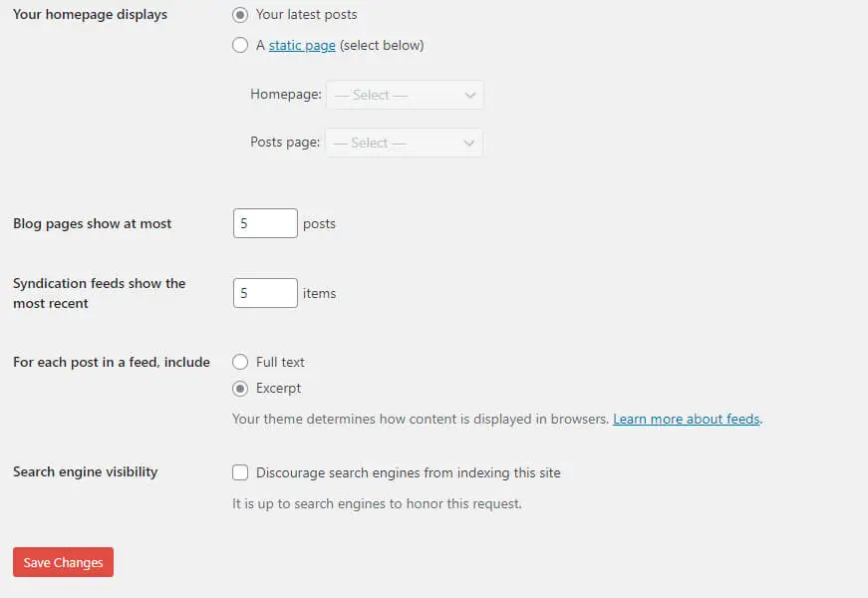Enable the "Discourage search engines" checkbox
The height and width of the screenshot is (598, 868).
240,472
